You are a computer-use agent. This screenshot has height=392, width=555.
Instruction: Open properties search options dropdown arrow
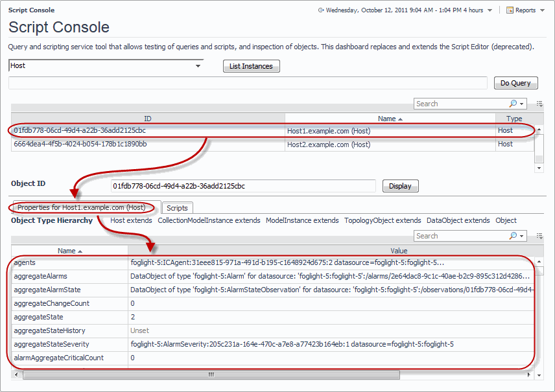(x=522, y=236)
